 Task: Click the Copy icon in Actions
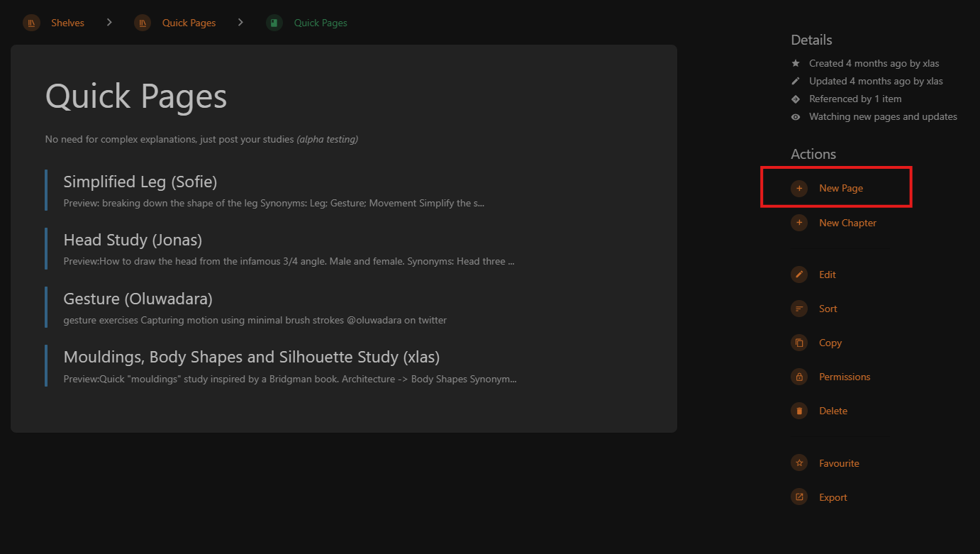coord(799,343)
